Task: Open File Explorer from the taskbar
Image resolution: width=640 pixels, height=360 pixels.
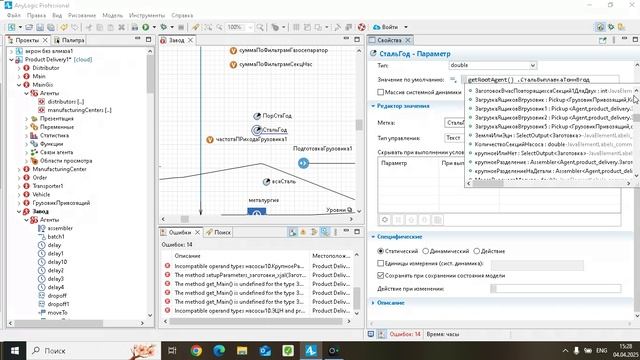Action: 242,351
